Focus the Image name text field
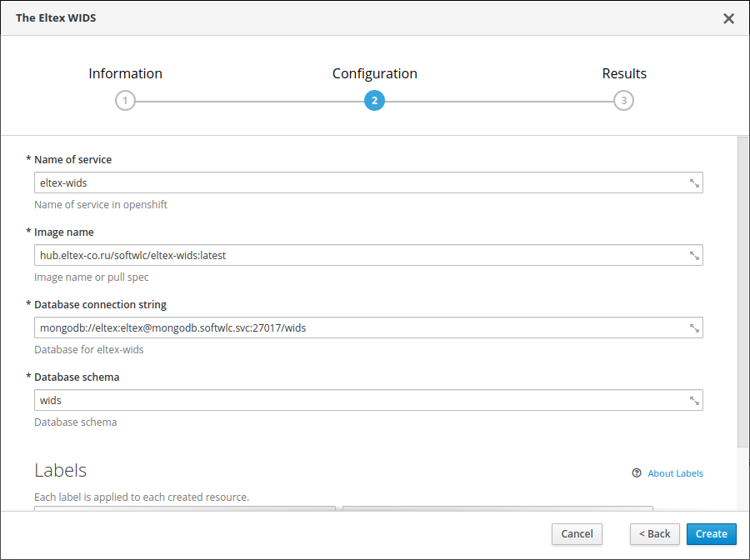The width and height of the screenshot is (750, 560). click(x=358, y=256)
